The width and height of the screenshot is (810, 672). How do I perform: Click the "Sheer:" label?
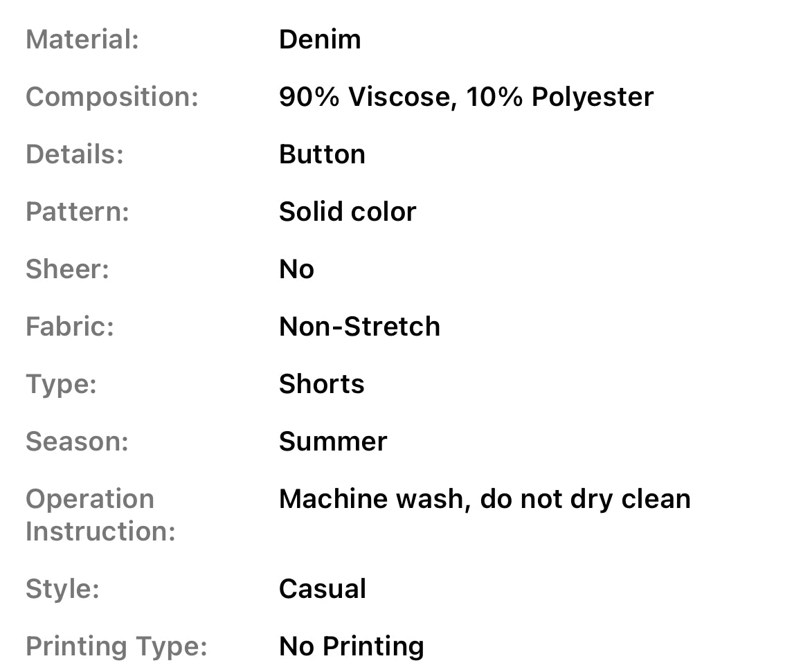pos(68,269)
